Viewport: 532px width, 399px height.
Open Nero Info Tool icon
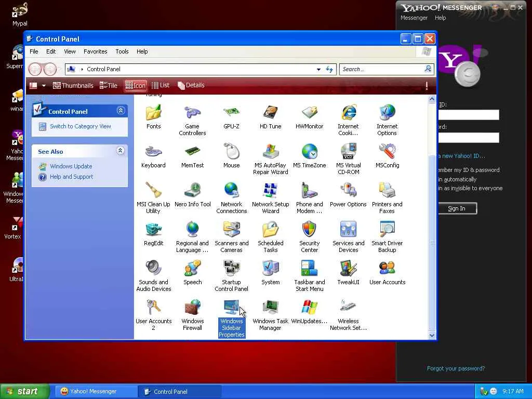(x=192, y=191)
